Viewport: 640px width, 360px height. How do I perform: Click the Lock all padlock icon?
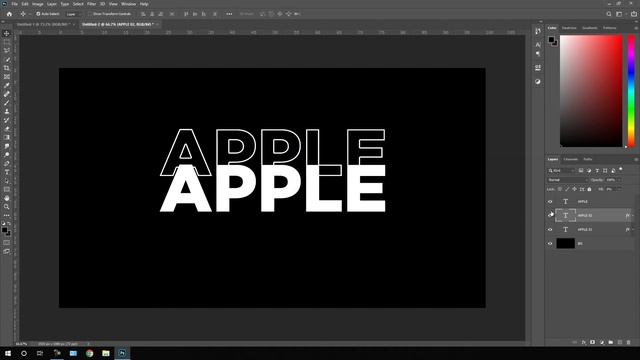589,189
